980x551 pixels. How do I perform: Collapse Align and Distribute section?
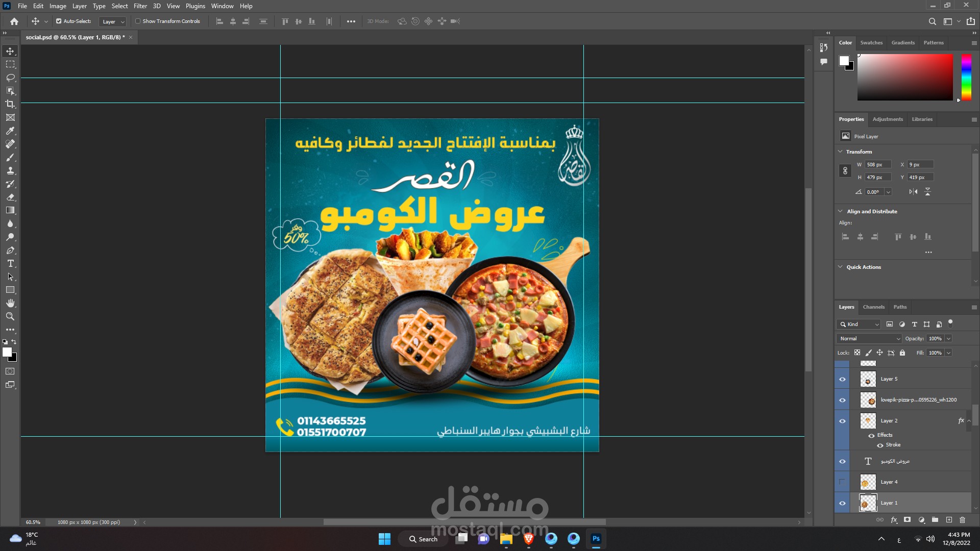click(840, 211)
